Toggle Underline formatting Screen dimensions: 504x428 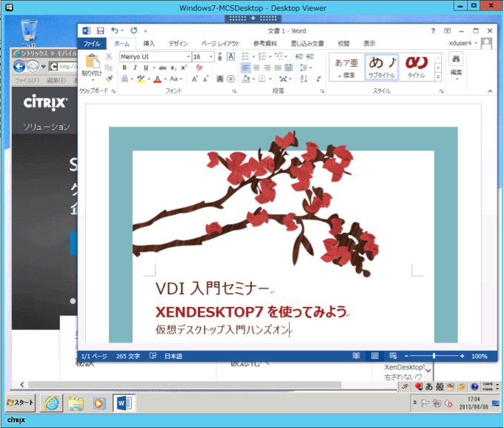[145, 68]
